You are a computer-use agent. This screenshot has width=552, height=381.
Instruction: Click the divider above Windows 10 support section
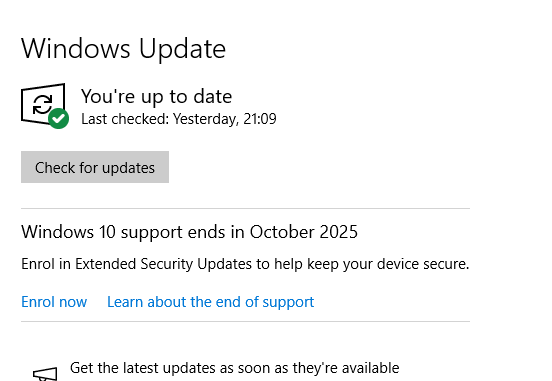(245, 208)
